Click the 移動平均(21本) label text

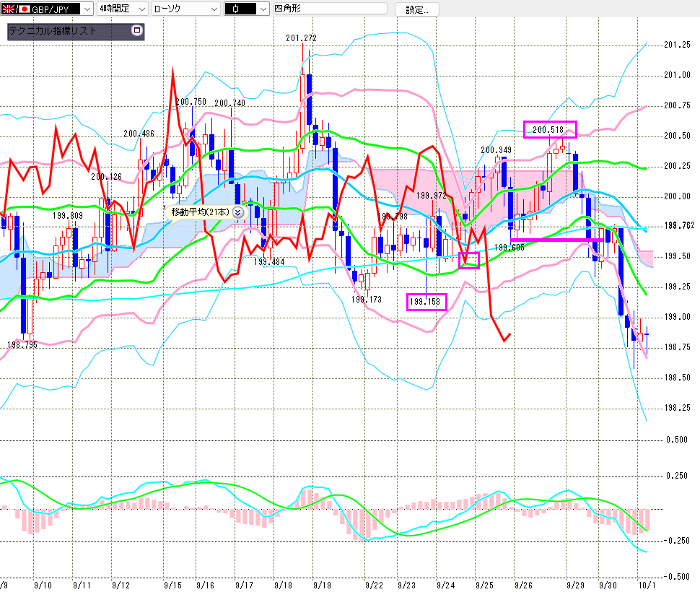(x=199, y=212)
